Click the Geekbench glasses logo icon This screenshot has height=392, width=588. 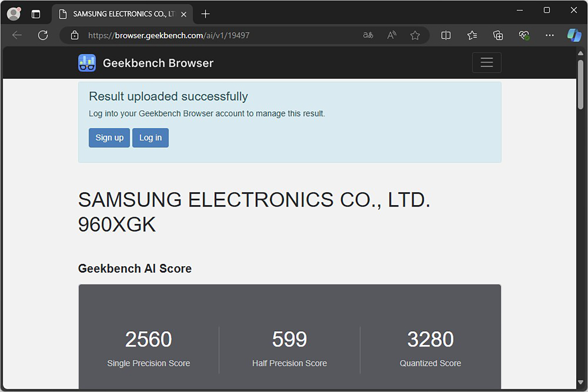tap(87, 63)
